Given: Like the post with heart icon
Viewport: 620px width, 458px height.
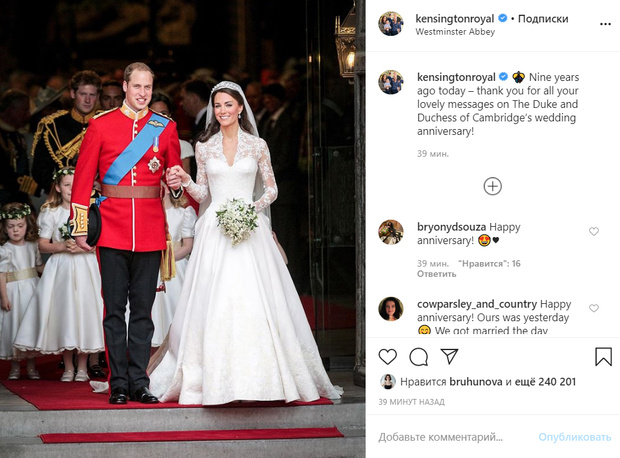Looking at the screenshot, I should tap(388, 357).
